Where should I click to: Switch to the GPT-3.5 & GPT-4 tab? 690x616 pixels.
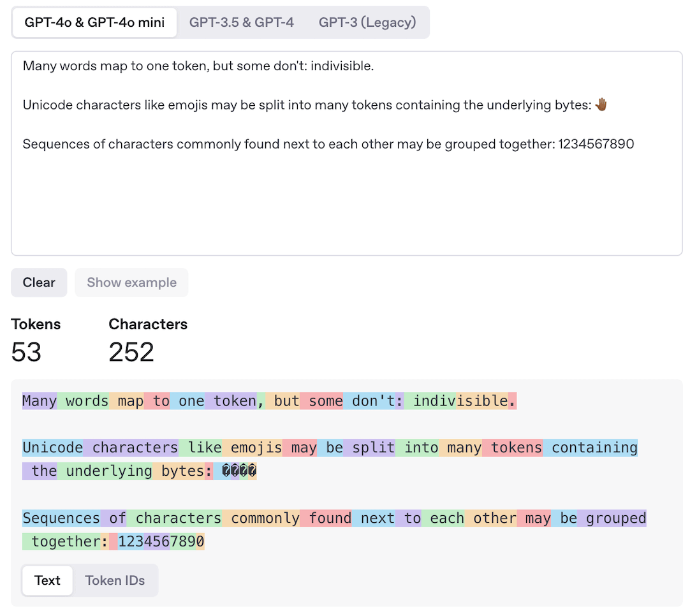tap(241, 23)
